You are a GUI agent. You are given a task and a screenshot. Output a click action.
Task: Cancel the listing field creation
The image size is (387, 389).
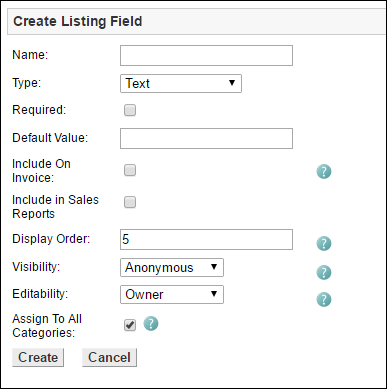(x=109, y=358)
